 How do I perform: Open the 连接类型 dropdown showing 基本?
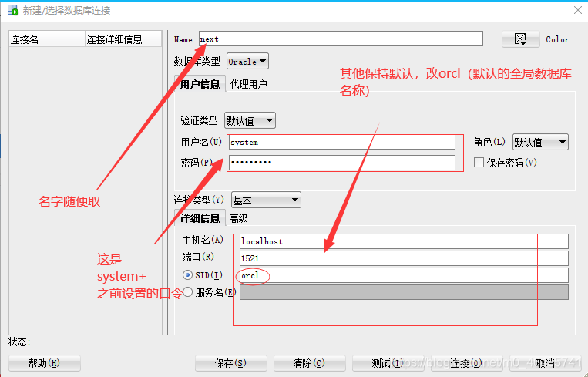(x=266, y=200)
